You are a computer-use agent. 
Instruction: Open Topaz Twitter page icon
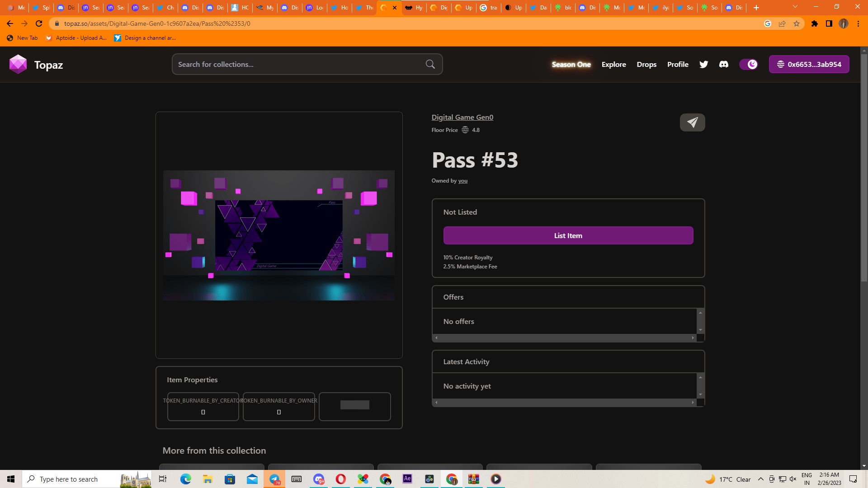[x=703, y=64]
